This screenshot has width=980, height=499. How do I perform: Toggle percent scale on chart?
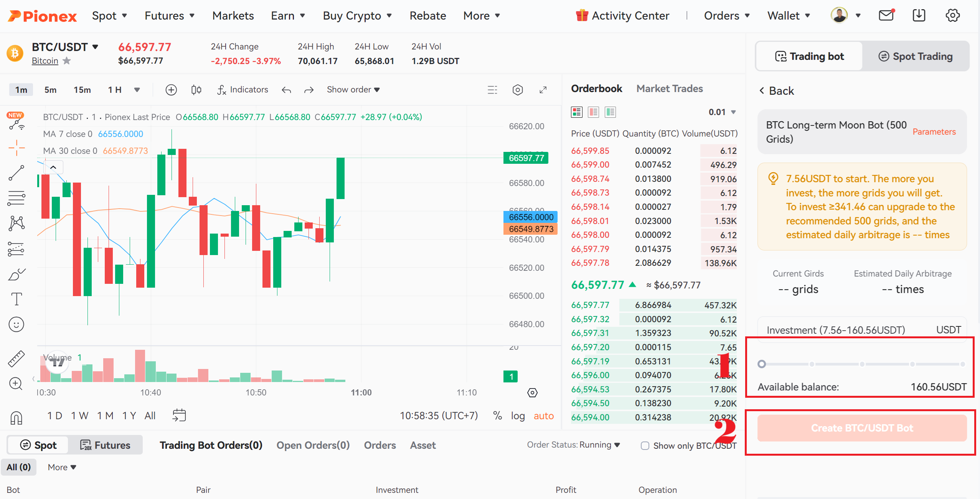point(497,415)
